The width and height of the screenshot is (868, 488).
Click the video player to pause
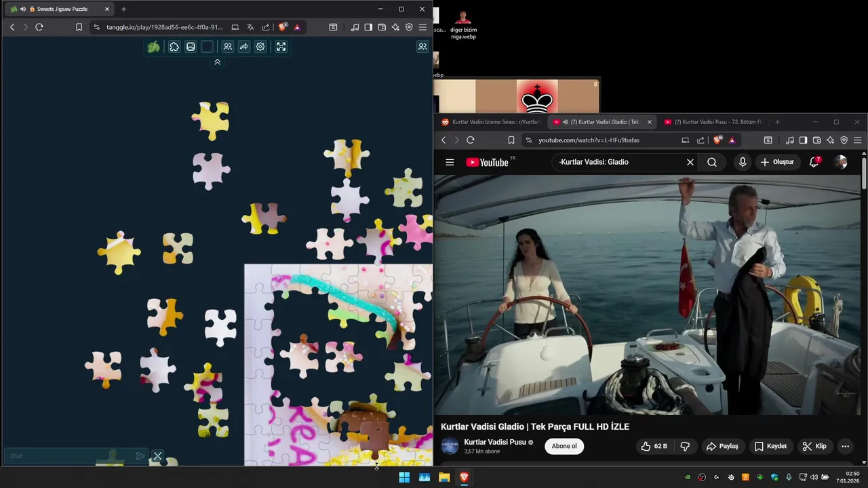coord(648,295)
